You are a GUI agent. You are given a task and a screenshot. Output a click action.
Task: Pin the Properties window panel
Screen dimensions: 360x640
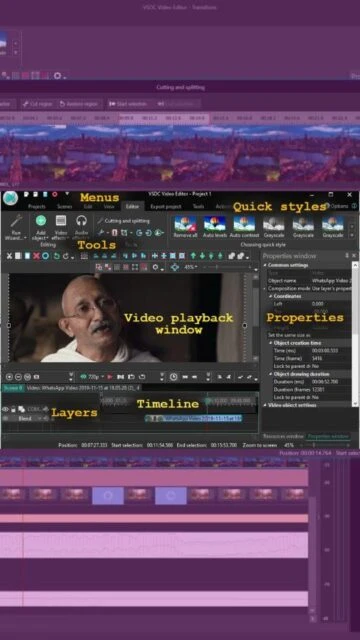pos(347,256)
